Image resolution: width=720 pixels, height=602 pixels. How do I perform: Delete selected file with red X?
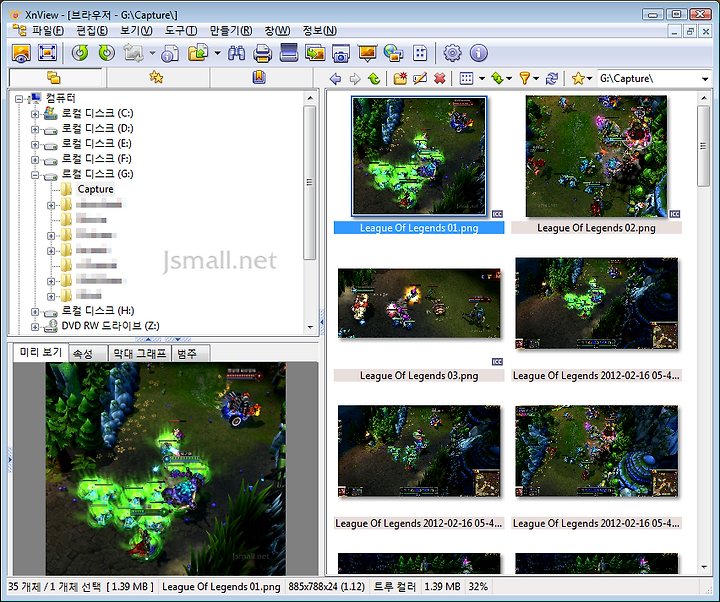(439, 79)
